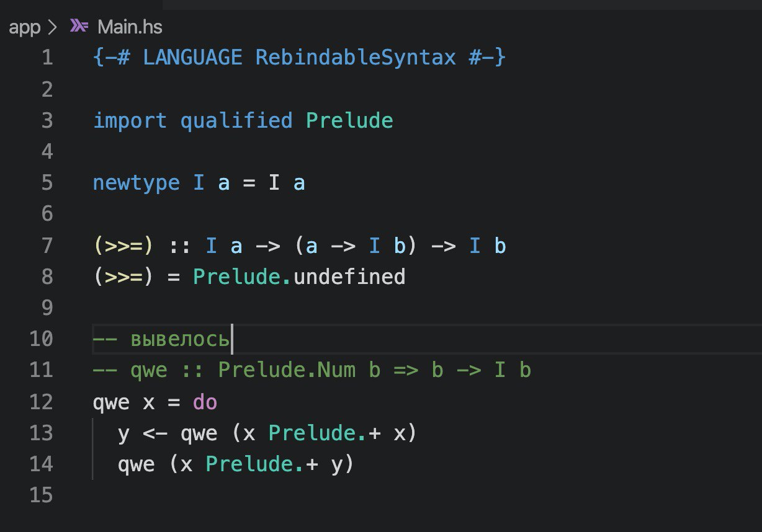
Task: Click the 'do' keyword on line 12
Action: [x=205, y=402]
